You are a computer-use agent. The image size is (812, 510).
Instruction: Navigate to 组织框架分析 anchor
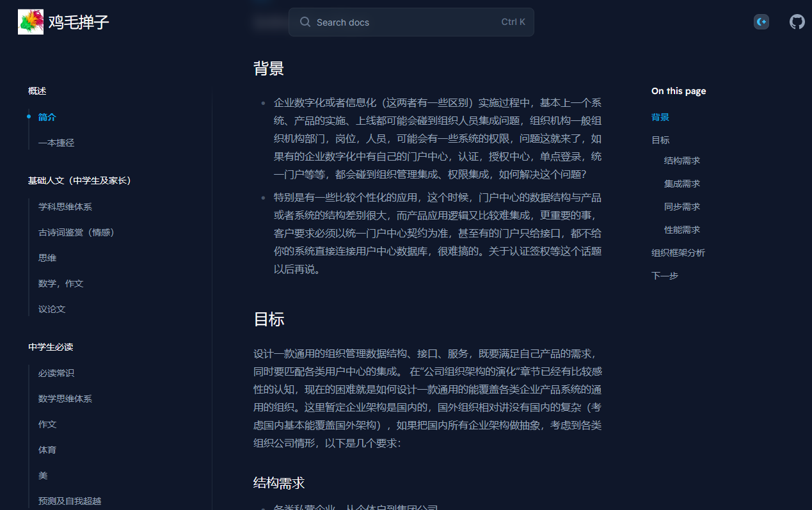678,253
